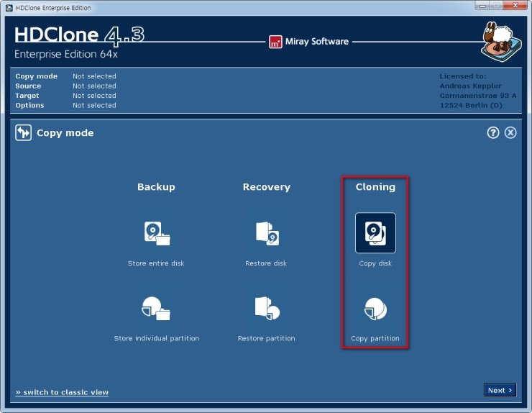Select the Restore disk icon
This screenshot has height=413, width=532.
(x=267, y=233)
